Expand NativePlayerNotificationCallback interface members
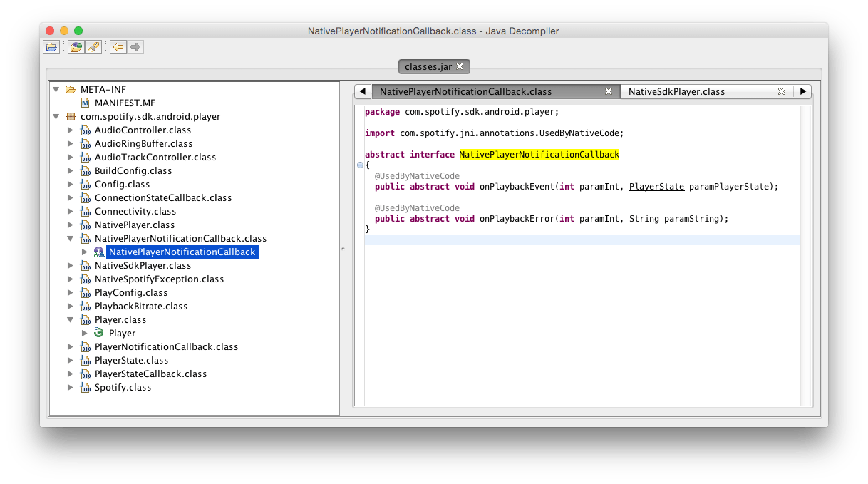This screenshot has width=868, height=484. click(85, 252)
